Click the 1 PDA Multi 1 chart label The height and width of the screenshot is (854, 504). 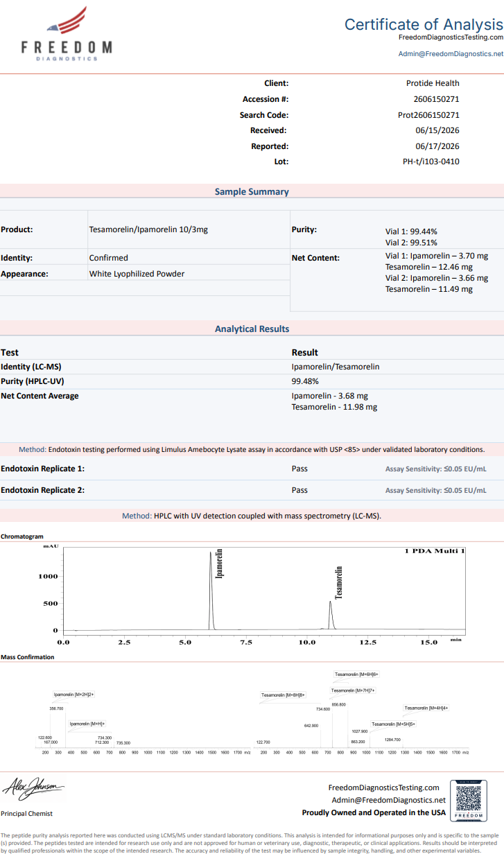435,551
